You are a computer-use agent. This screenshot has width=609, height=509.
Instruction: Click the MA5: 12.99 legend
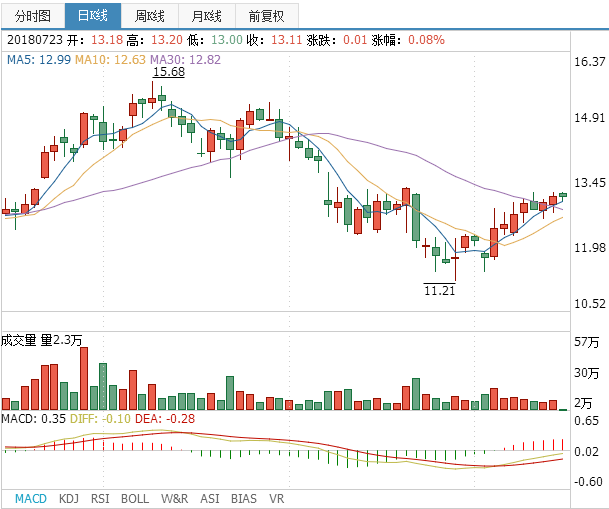coord(39,60)
